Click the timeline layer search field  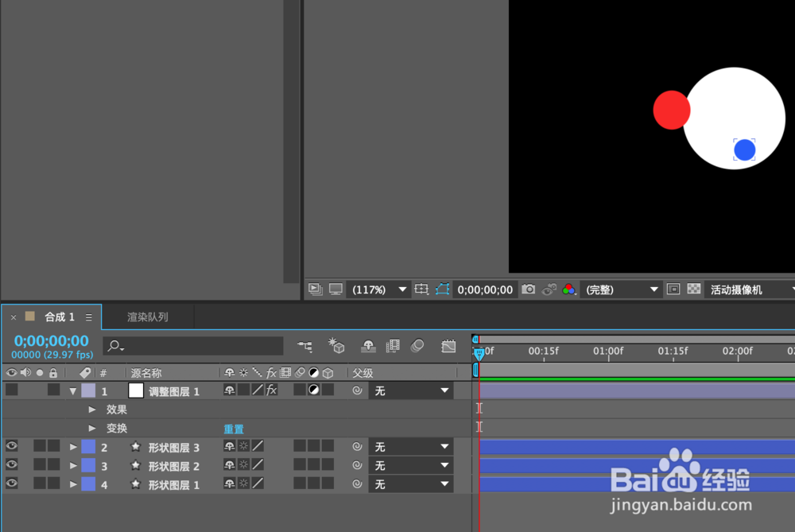[x=193, y=347]
